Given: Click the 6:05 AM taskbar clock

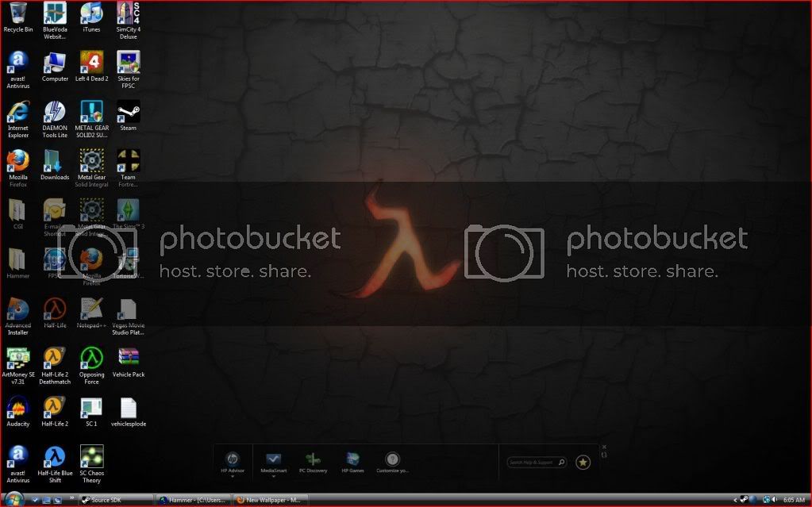Looking at the screenshot, I should pyautogui.click(x=794, y=500).
